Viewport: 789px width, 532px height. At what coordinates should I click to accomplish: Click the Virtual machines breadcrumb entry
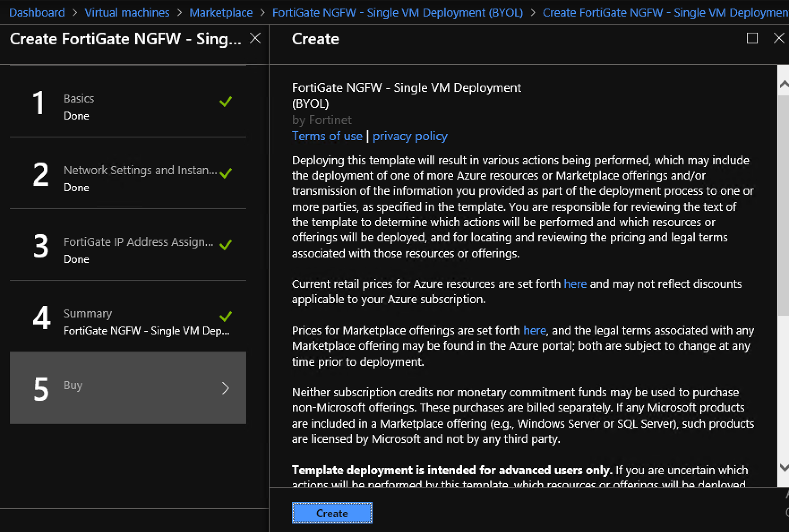[x=127, y=12]
